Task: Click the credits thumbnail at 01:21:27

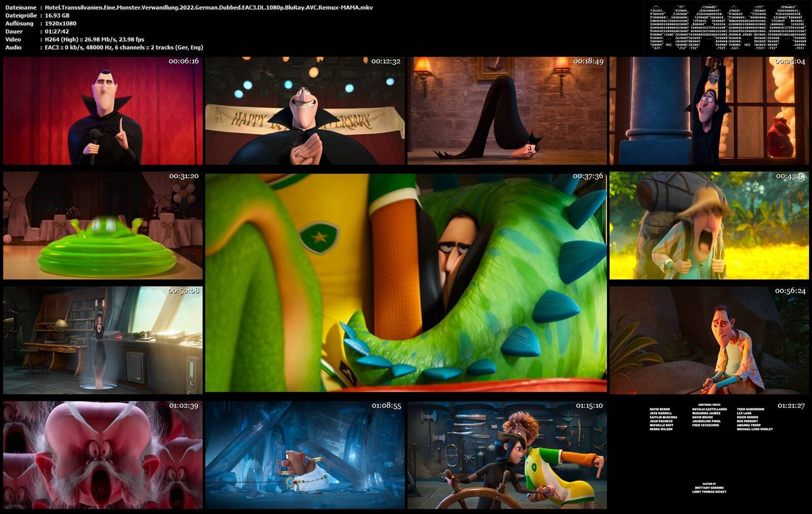Action: click(x=709, y=455)
